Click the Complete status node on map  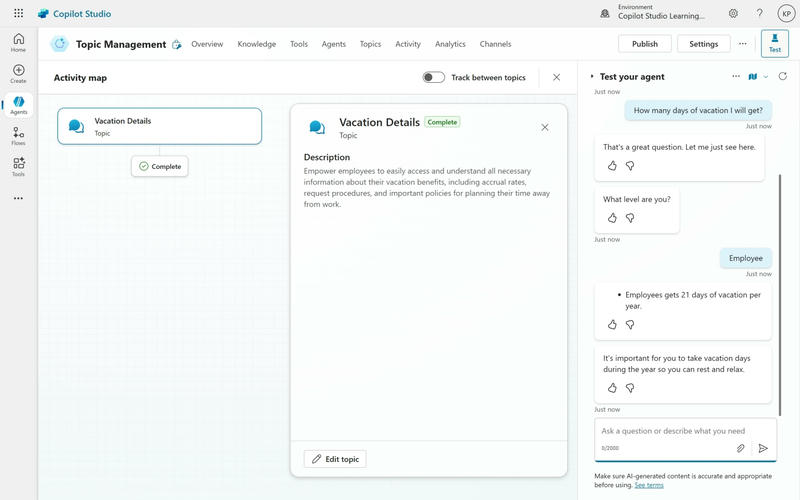click(160, 166)
